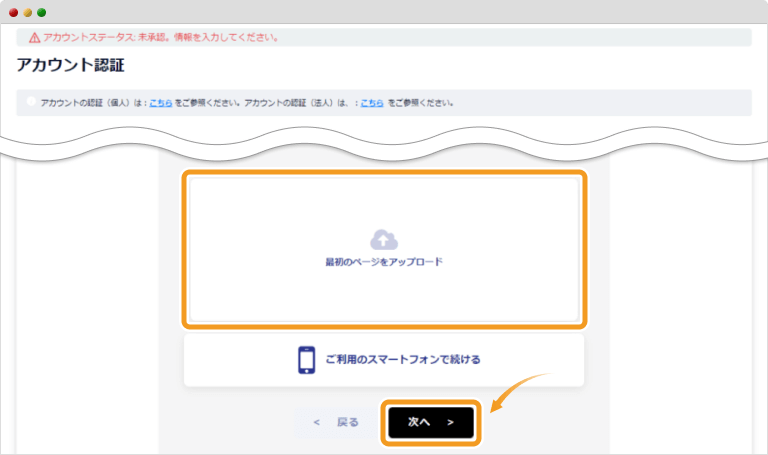The image size is (768, 455).
Task: Go back using the 戻る button
Action: point(336,423)
